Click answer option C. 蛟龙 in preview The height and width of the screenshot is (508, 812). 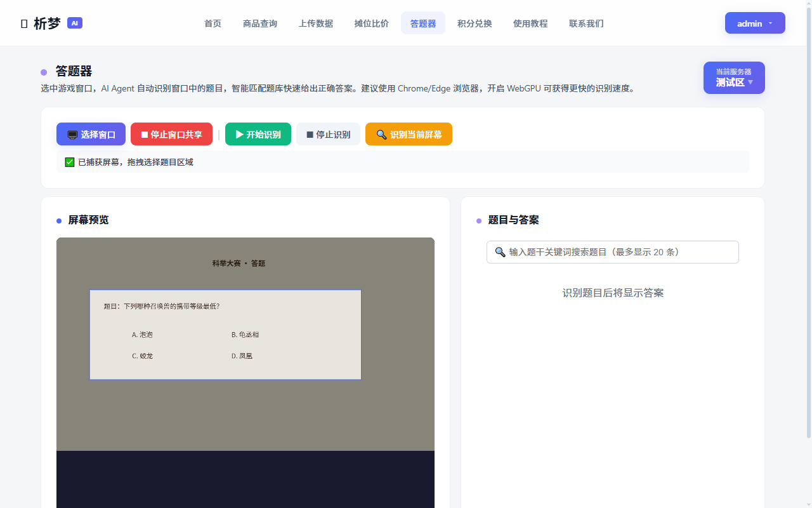click(142, 356)
